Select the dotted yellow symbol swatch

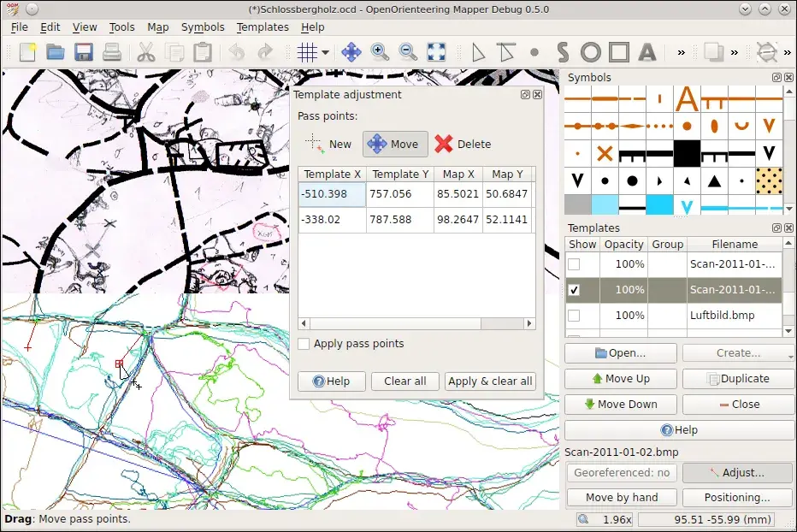tap(769, 180)
